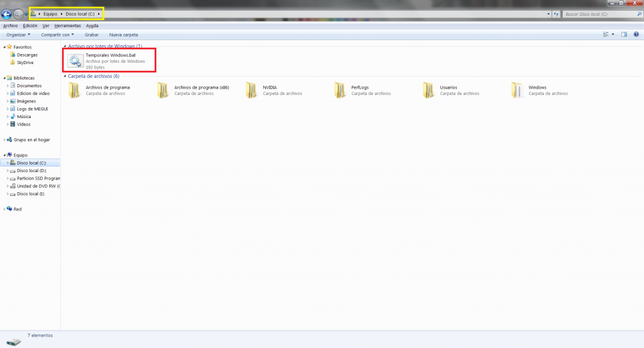This screenshot has height=348, width=644.
Task: Open the view options dropdown arrow
Action: (x=613, y=35)
